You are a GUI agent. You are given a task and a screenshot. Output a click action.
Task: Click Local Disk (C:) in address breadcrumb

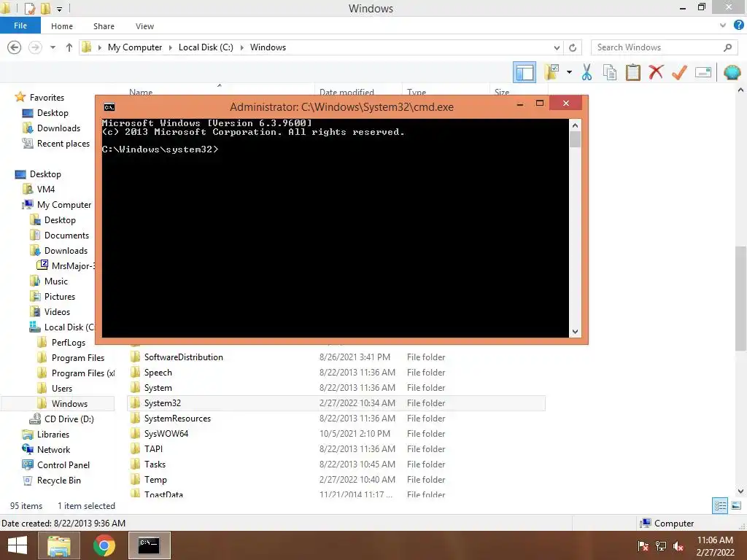pyautogui.click(x=206, y=47)
